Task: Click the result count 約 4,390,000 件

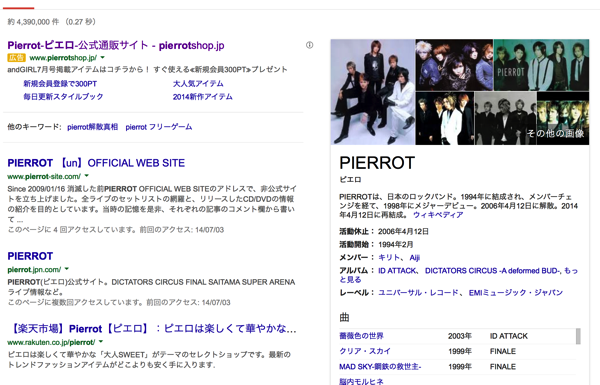Action: pyautogui.click(x=34, y=22)
